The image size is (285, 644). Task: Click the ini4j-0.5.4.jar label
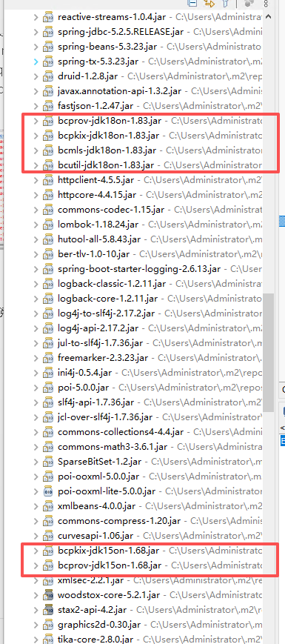click(85, 373)
